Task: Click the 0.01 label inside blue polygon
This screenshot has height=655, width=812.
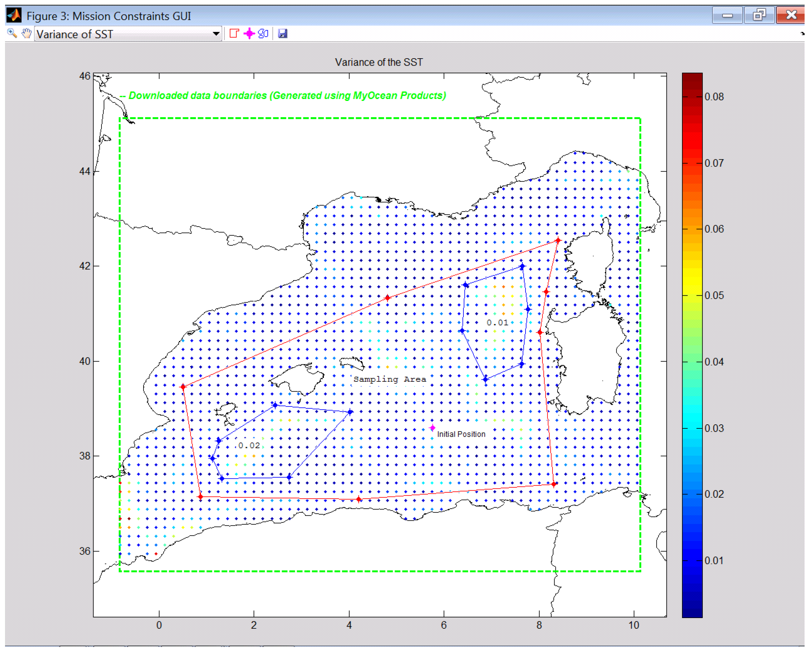Action: (x=497, y=323)
